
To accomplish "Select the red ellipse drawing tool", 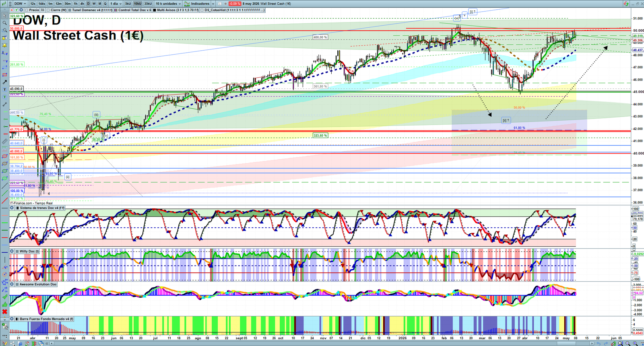I will 4,157.
